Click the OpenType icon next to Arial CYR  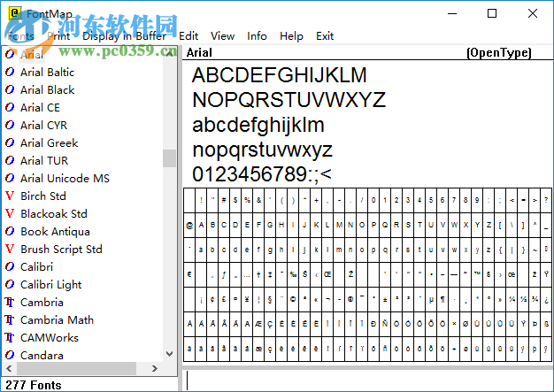(x=10, y=125)
